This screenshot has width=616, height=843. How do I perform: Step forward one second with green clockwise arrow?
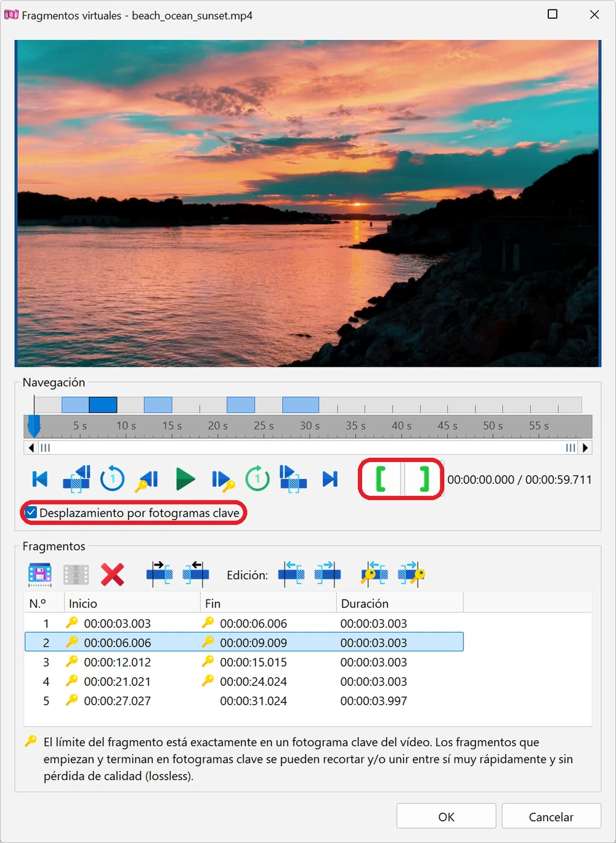pyautogui.click(x=257, y=479)
